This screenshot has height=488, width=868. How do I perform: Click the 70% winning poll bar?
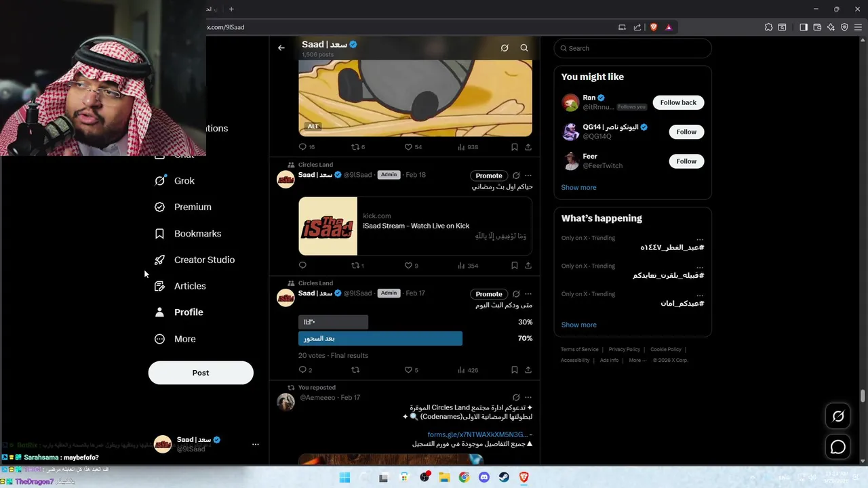pos(380,338)
